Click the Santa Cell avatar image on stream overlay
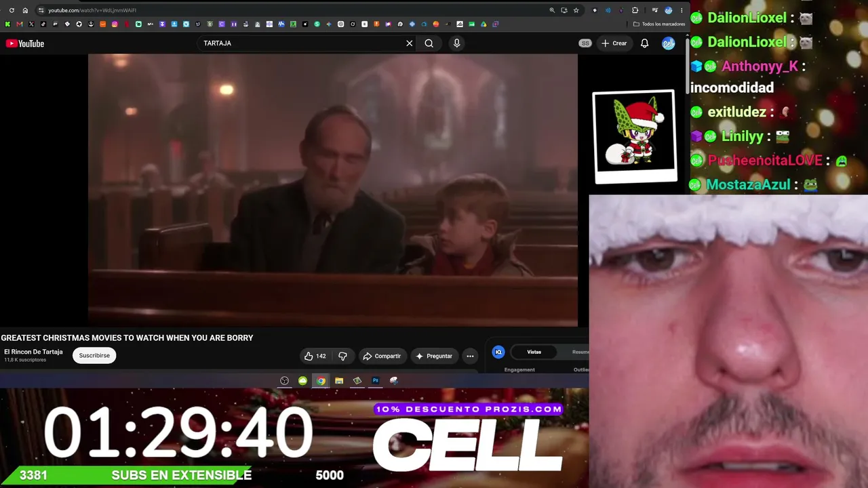Image resolution: width=868 pixels, height=488 pixels. pos(635,136)
